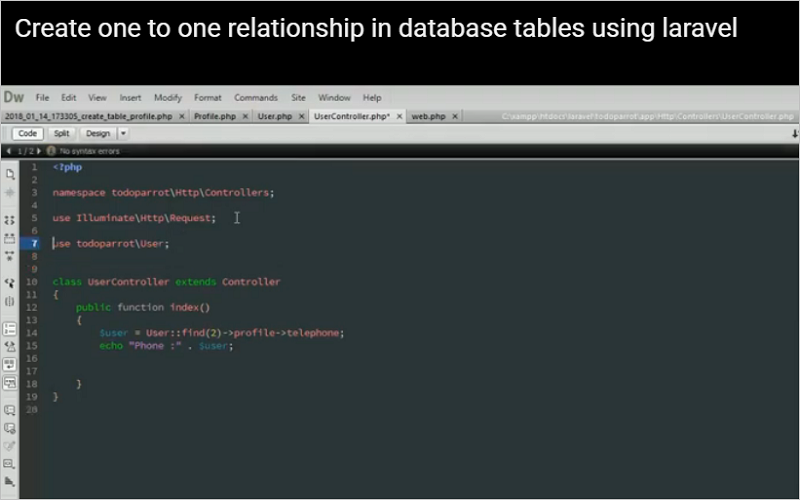Click the Remove Comment icon
The image size is (800, 500).
pyautogui.click(x=10, y=428)
